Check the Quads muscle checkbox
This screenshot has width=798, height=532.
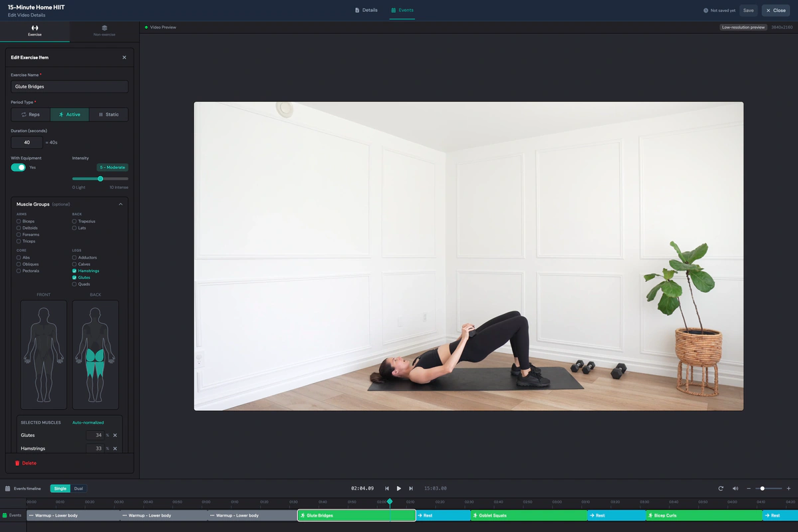point(74,284)
